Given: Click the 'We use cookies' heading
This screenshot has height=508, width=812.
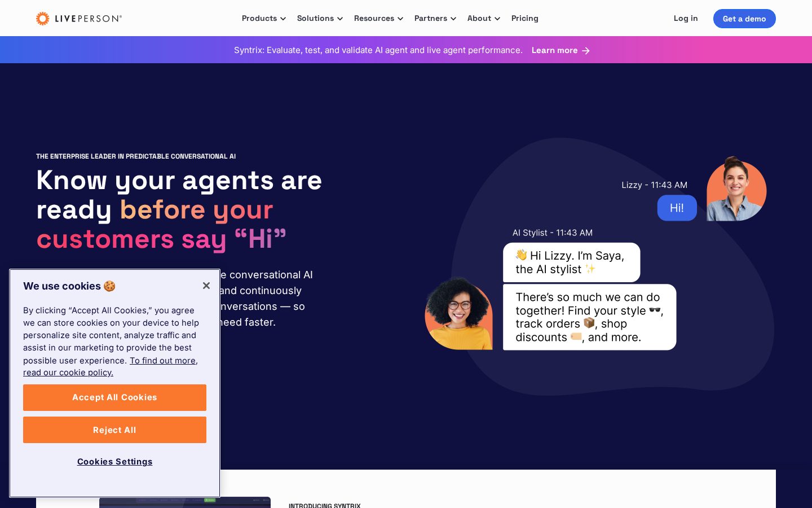Looking at the screenshot, I should pyautogui.click(x=69, y=286).
